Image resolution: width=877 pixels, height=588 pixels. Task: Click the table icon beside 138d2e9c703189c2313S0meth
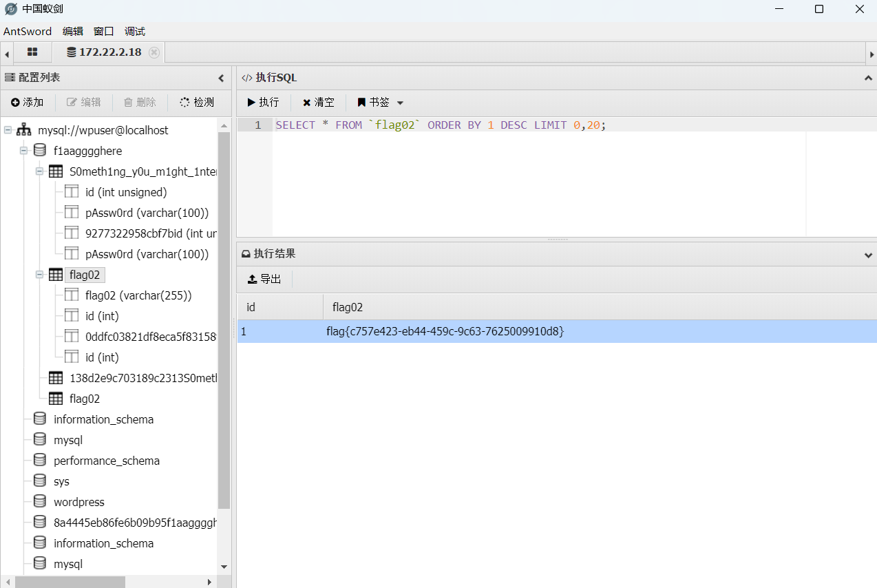[x=56, y=378]
